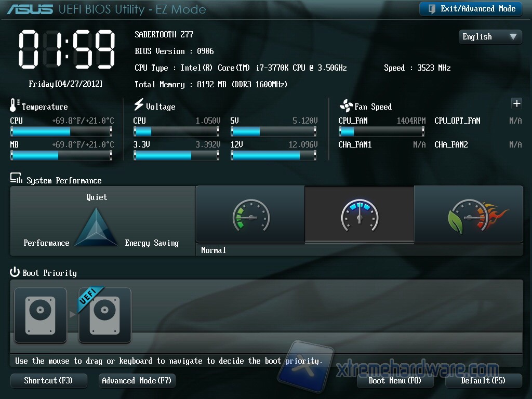Switch to Advanced Mode(F7)
This screenshot has width=532, height=399.
click(137, 381)
